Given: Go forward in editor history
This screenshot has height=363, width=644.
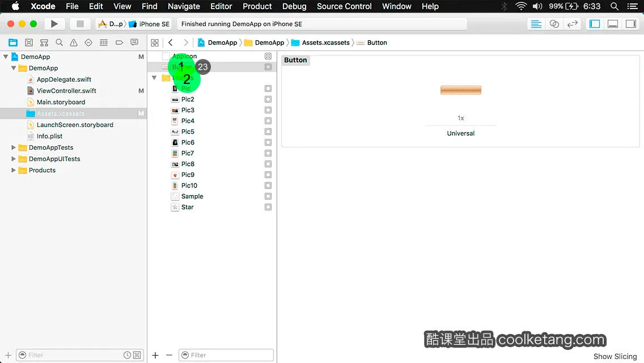Looking at the screenshot, I should tap(185, 43).
